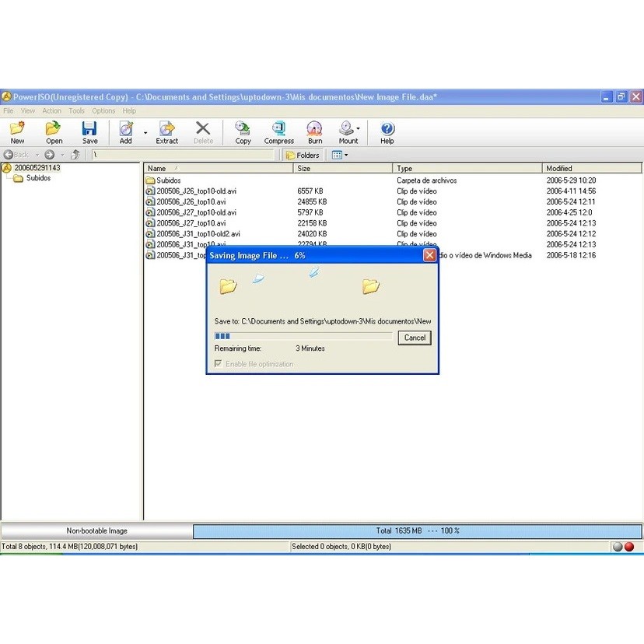Click the Save toolbar icon

click(x=90, y=132)
